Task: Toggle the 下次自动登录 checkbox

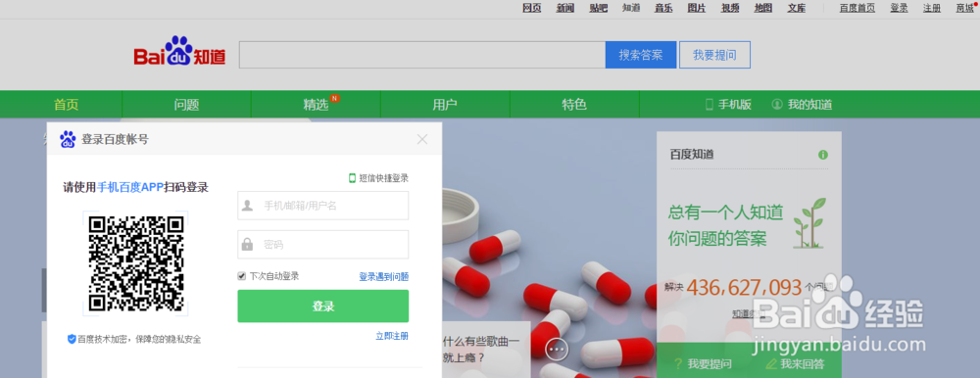Action: (x=241, y=276)
